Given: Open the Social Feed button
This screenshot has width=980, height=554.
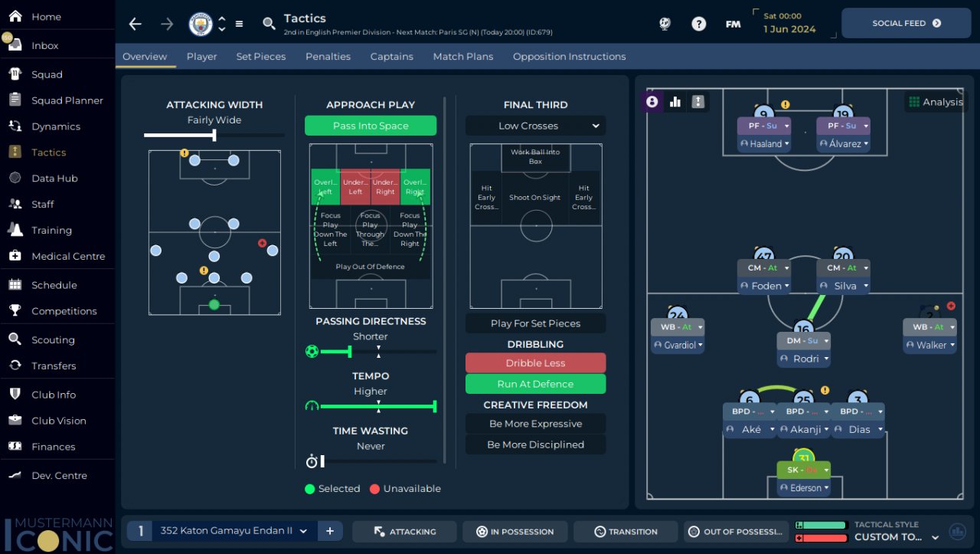Looking at the screenshot, I should [906, 23].
